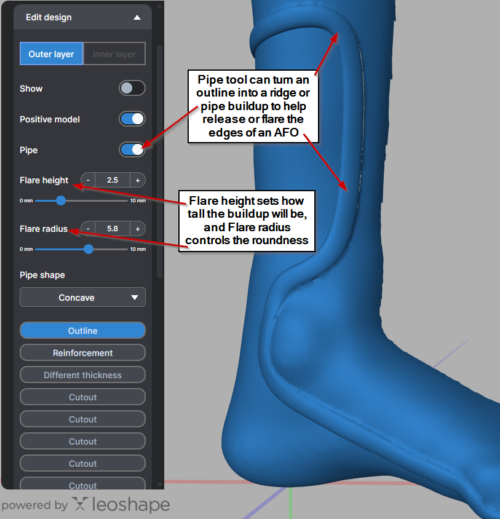Click the Flare radius slider handle
The image size is (500, 519).
88,249
